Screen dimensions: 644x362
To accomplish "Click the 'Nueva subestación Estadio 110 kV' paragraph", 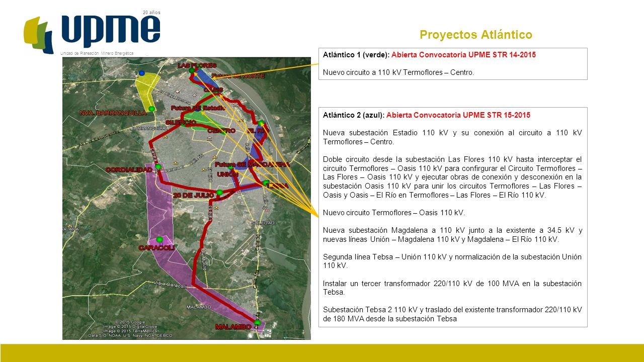I will (452, 137).
